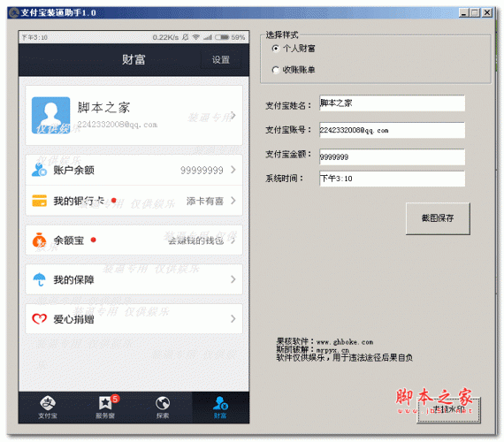Expand the 账户余额 row chevron

click(x=233, y=170)
